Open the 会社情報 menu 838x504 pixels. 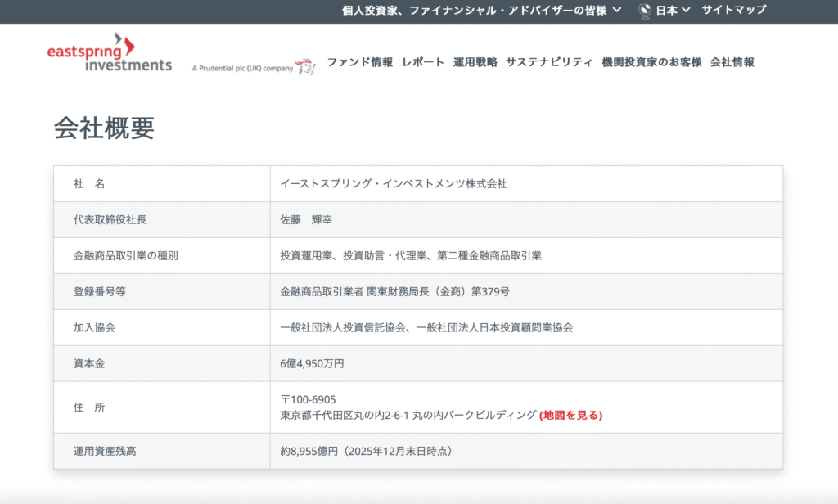(732, 62)
